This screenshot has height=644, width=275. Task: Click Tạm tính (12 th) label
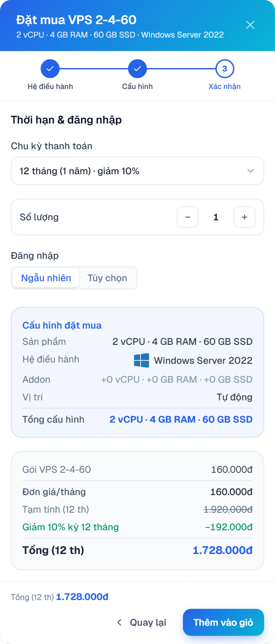(56, 509)
